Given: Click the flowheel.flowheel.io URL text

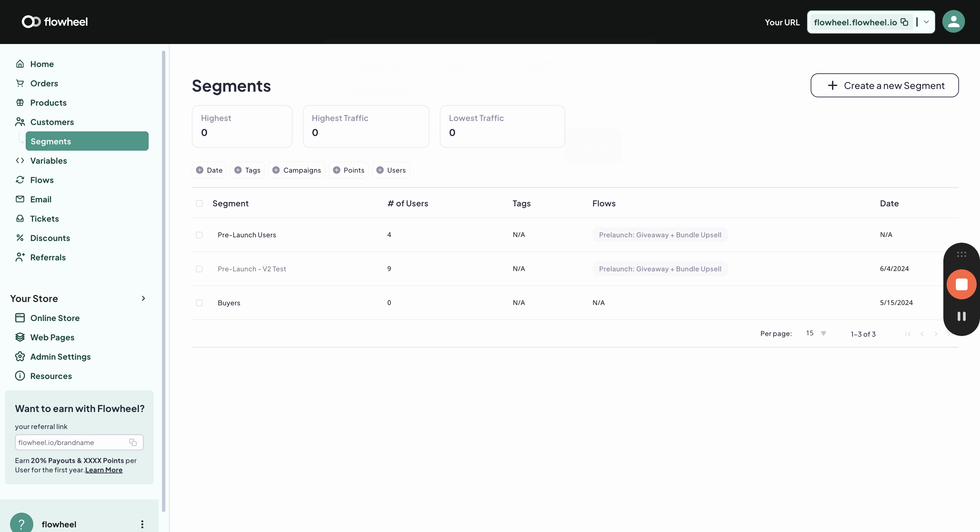Looking at the screenshot, I should 855,22.
